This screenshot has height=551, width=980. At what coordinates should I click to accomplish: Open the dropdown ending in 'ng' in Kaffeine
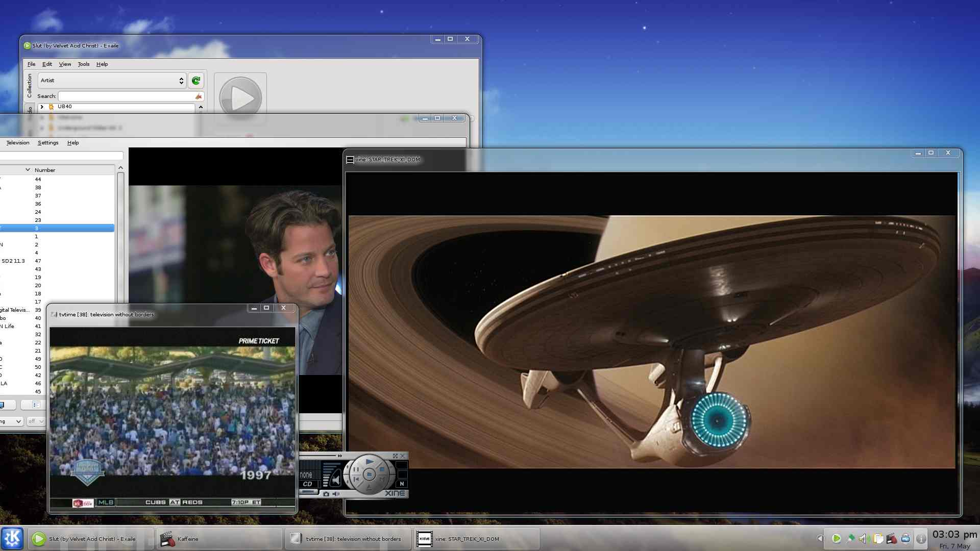[11, 421]
